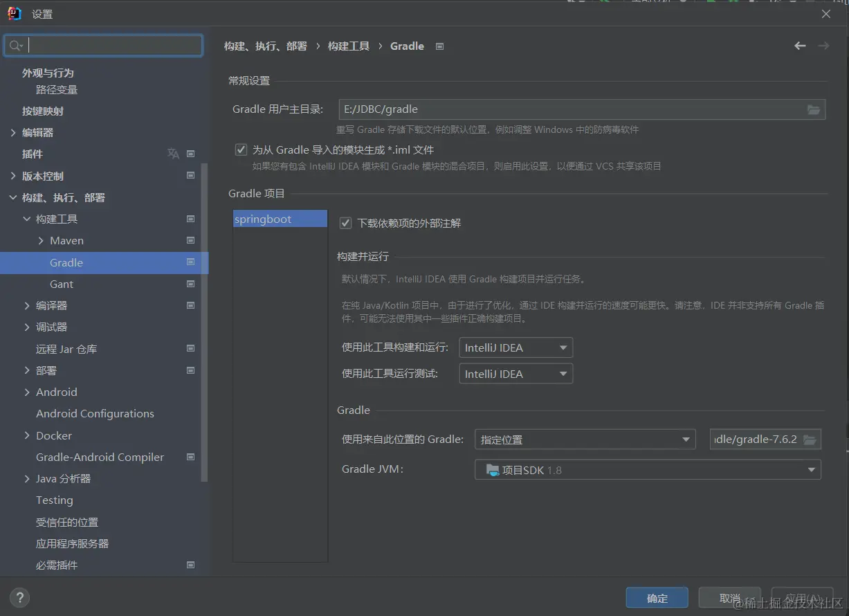Open the 使用此工具运行测试 dropdown
849x616 pixels.
pyautogui.click(x=515, y=374)
